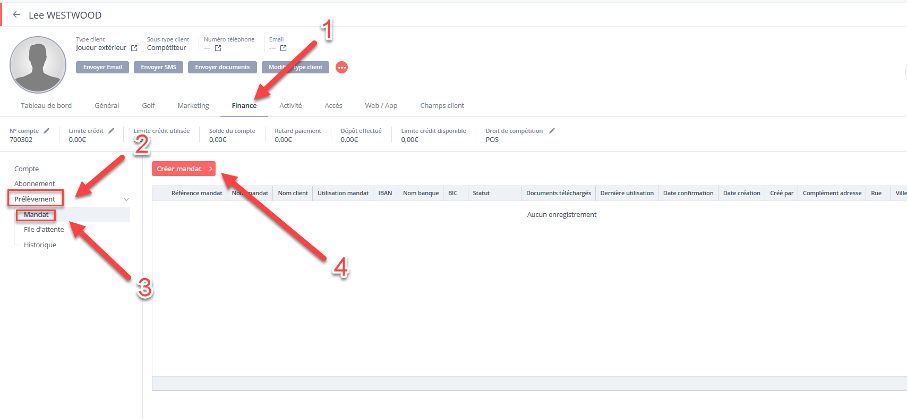Viewport: 908px width, 420px height.
Task: Open the Marketing tab
Action: click(x=193, y=105)
